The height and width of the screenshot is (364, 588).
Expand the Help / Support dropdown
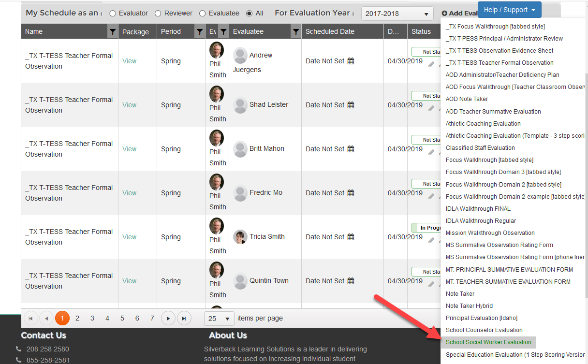coord(510,10)
